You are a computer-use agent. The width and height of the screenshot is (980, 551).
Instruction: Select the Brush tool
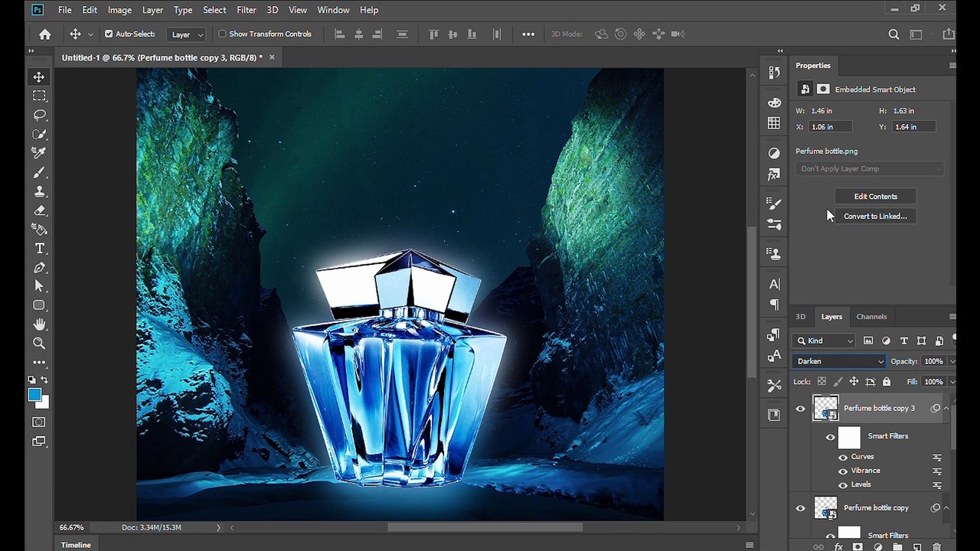coord(39,172)
